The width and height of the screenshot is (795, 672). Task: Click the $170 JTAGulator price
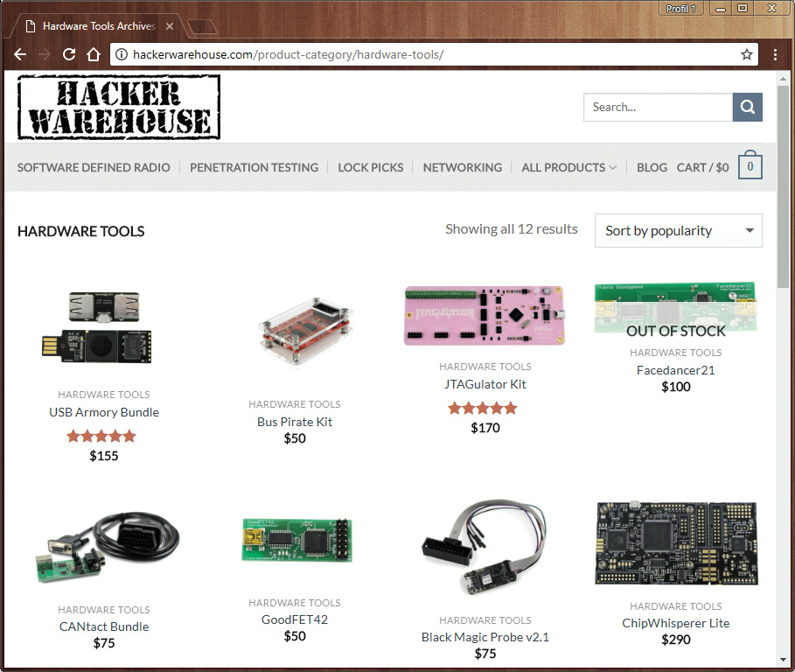click(485, 428)
